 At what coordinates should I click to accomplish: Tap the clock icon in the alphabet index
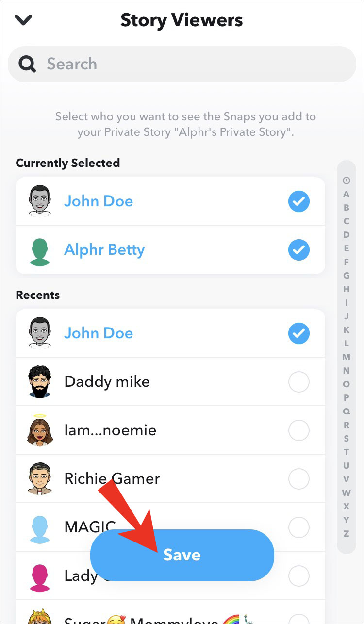pos(346,181)
